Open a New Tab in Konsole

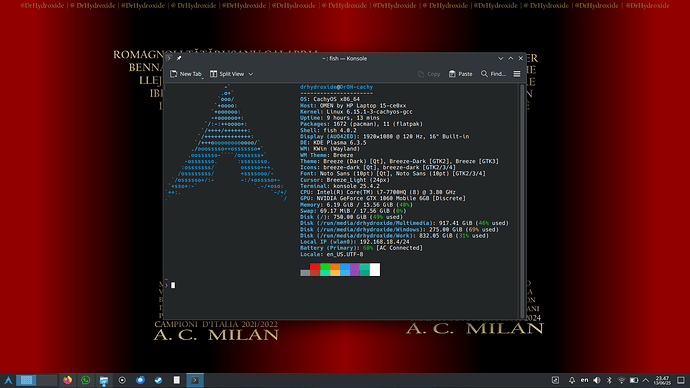click(x=186, y=74)
